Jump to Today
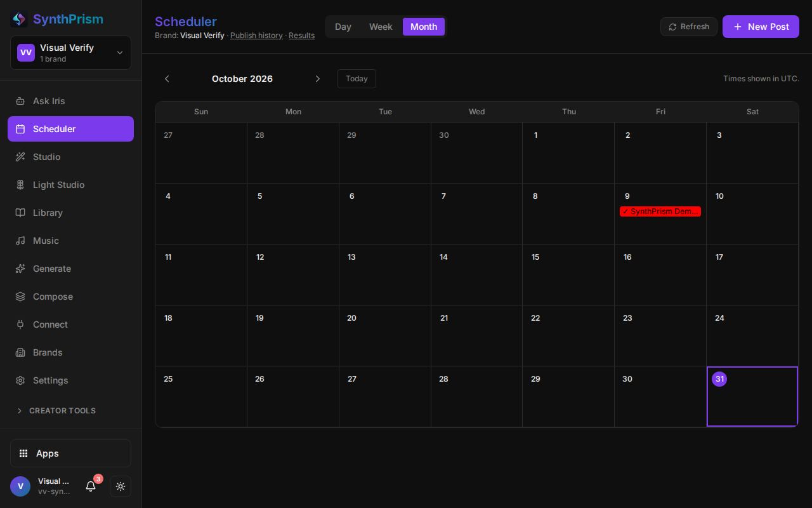The image size is (812, 508). point(357,79)
